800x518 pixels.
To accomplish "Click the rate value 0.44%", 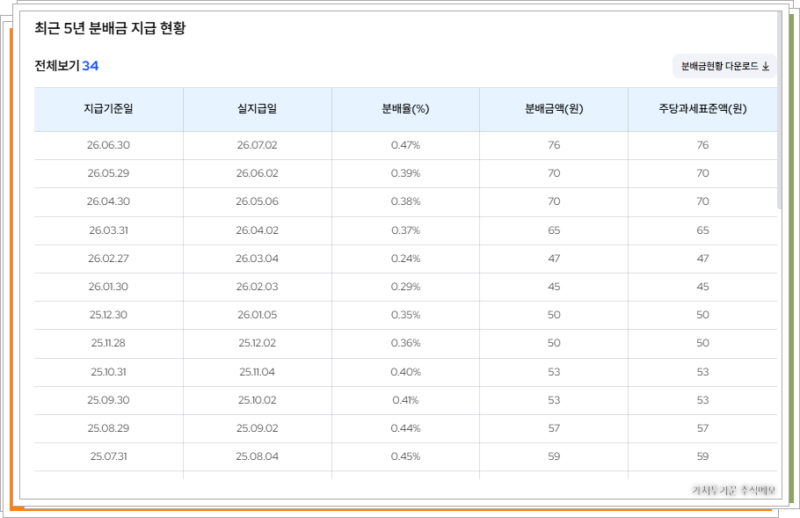I will coord(406,428).
